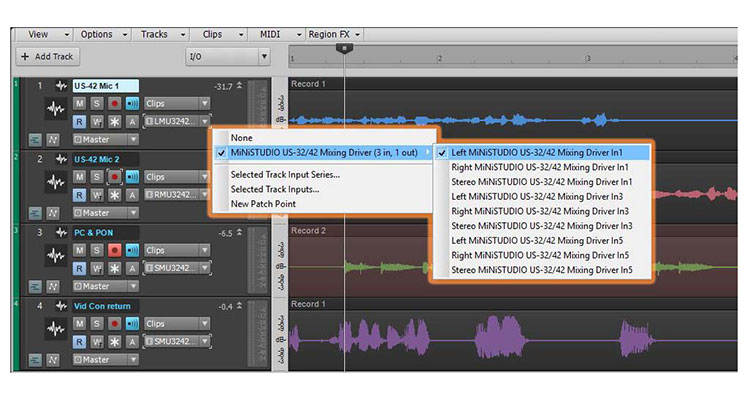Open SMU3242 input dropdown on Vid Con return
Screen dimensions: 748x400
coord(177,342)
